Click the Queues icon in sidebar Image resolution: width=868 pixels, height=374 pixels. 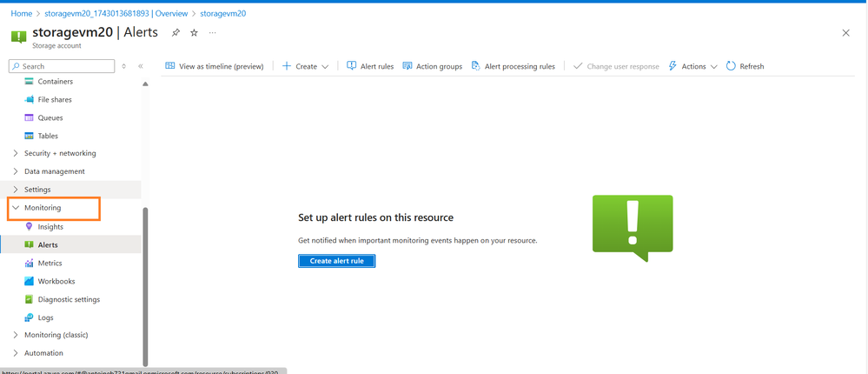click(30, 117)
